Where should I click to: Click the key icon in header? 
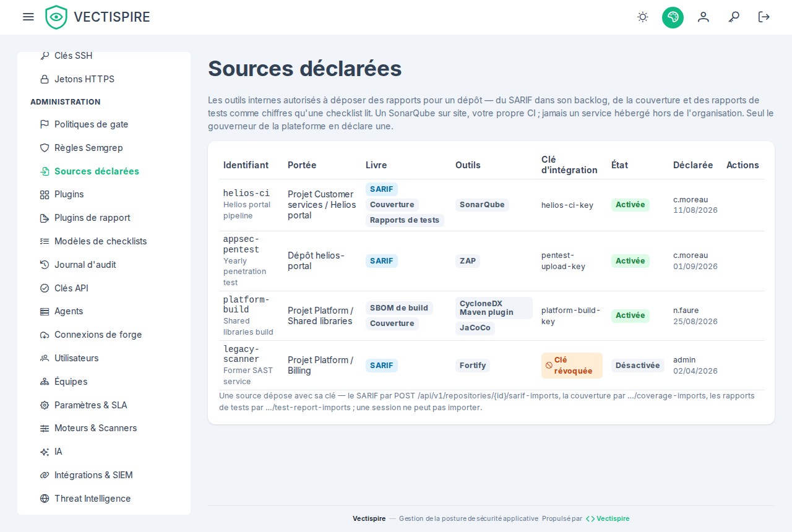click(734, 17)
